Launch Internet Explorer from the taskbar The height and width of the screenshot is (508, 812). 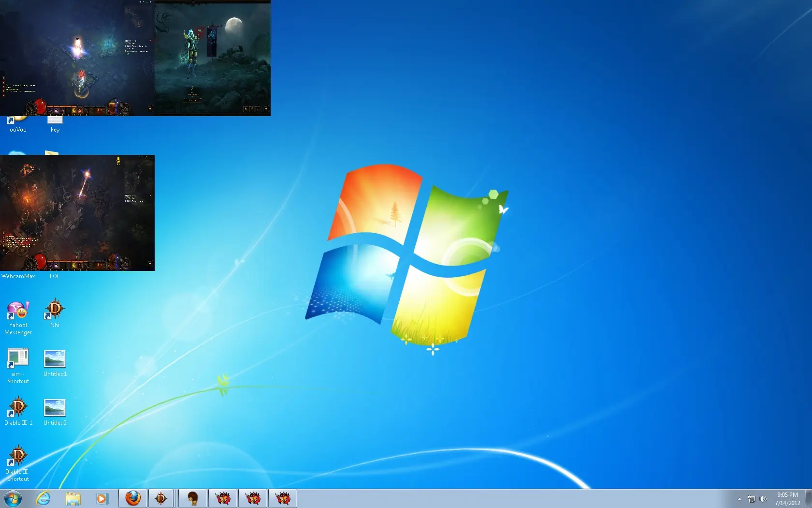pos(43,498)
